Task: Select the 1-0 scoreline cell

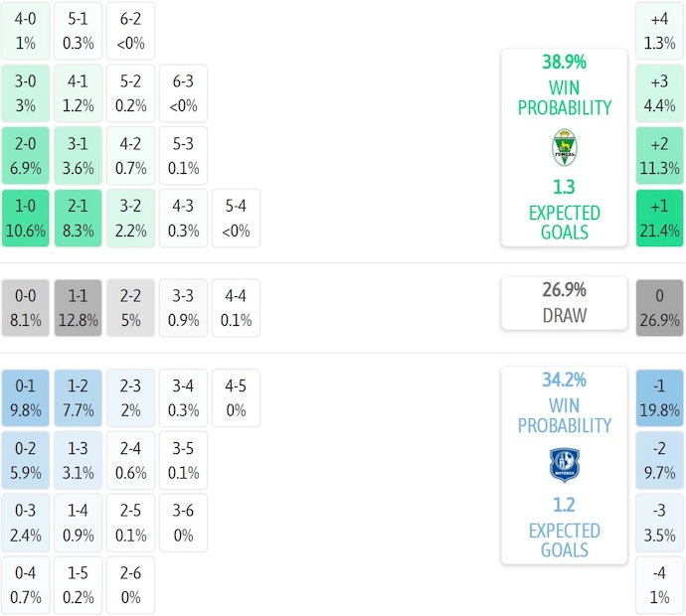Action: click(x=25, y=219)
